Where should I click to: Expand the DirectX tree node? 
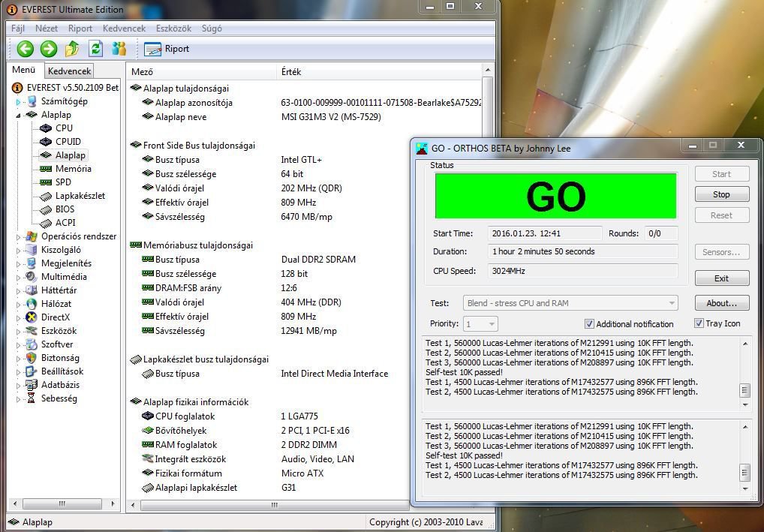[18, 318]
